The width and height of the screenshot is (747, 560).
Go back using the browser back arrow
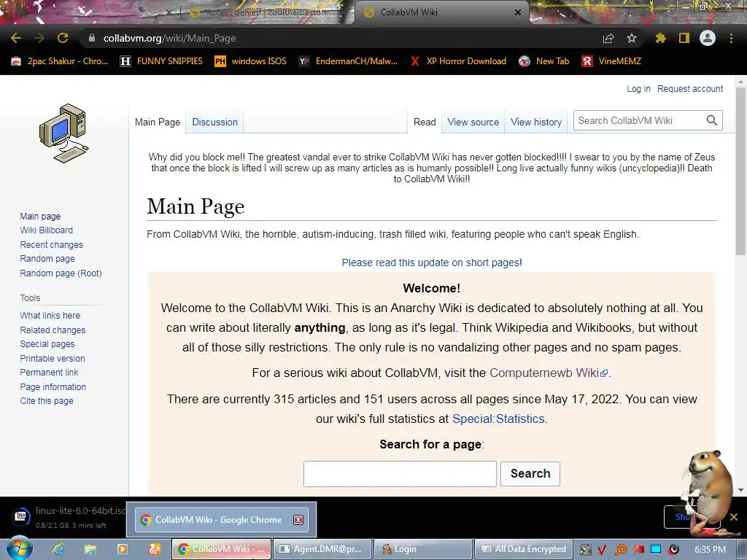click(x=16, y=38)
